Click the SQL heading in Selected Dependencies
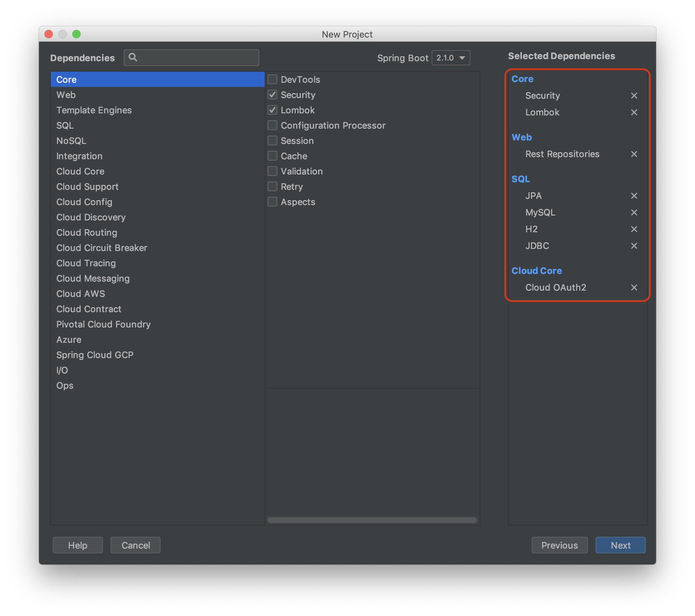The image size is (695, 616). pyautogui.click(x=521, y=179)
